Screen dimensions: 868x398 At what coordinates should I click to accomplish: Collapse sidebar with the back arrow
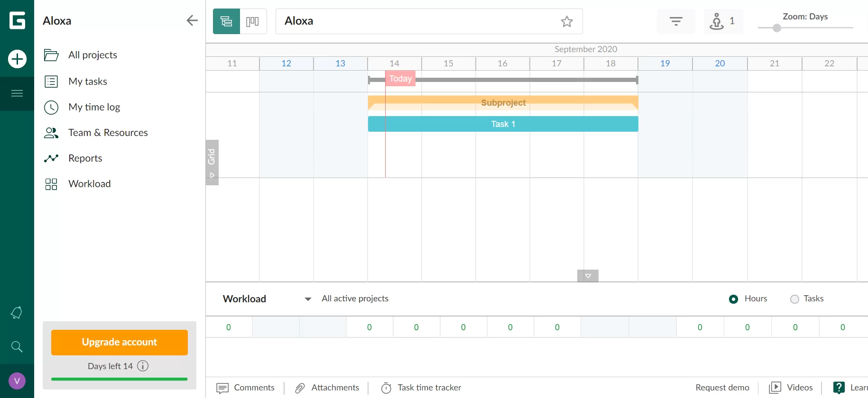pos(192,20)
